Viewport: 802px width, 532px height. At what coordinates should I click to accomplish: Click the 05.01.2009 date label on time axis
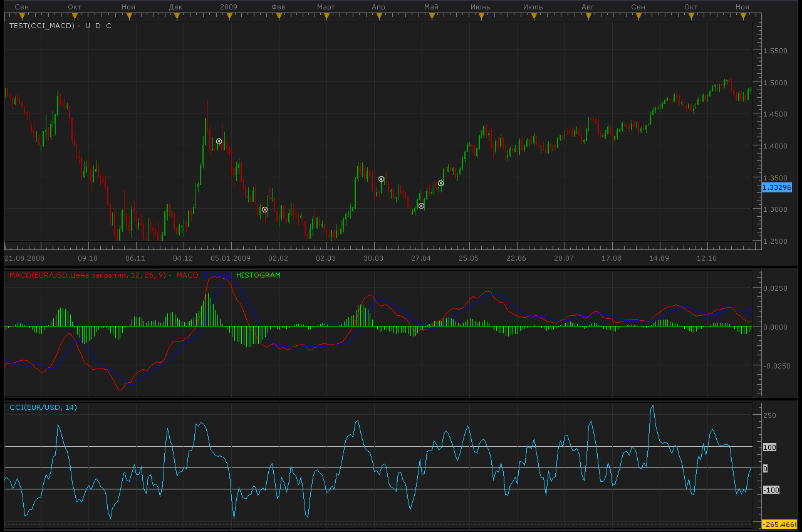[230, 258]
